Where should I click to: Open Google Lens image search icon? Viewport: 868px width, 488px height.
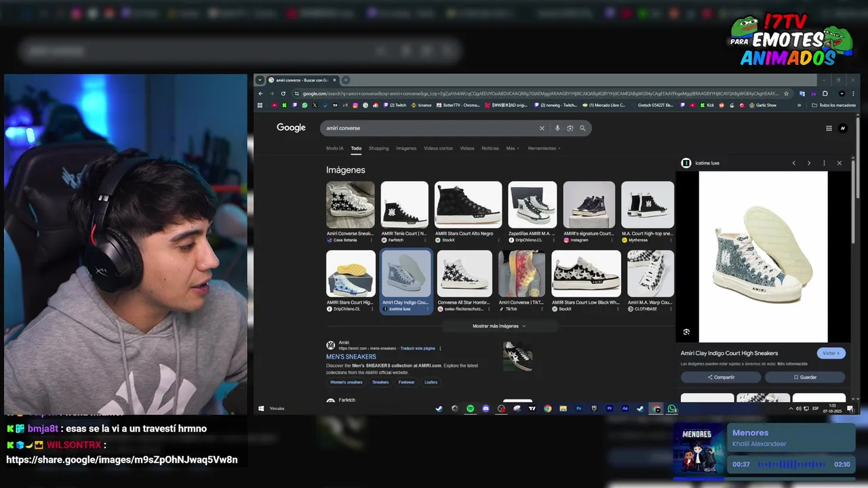pos(570,128)
